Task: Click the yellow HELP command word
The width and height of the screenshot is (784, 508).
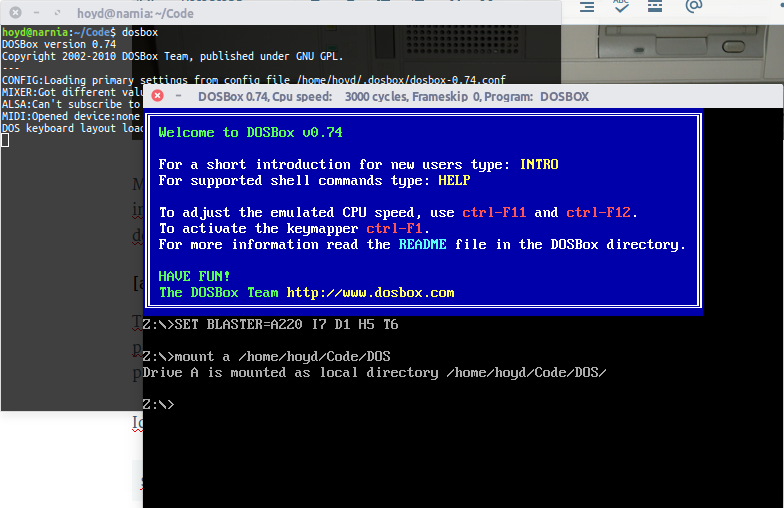Action: click(x=454, y=180)
